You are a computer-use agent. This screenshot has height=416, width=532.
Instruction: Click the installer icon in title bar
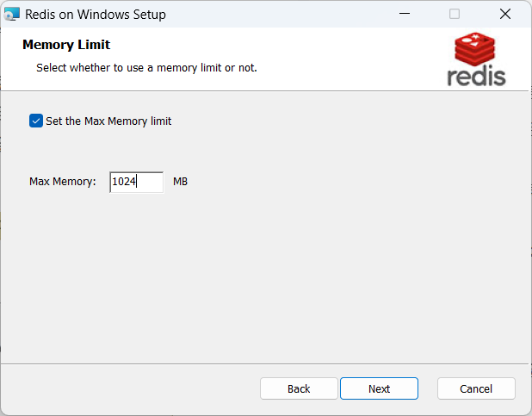pyautogui.click(x=11, y=15)
